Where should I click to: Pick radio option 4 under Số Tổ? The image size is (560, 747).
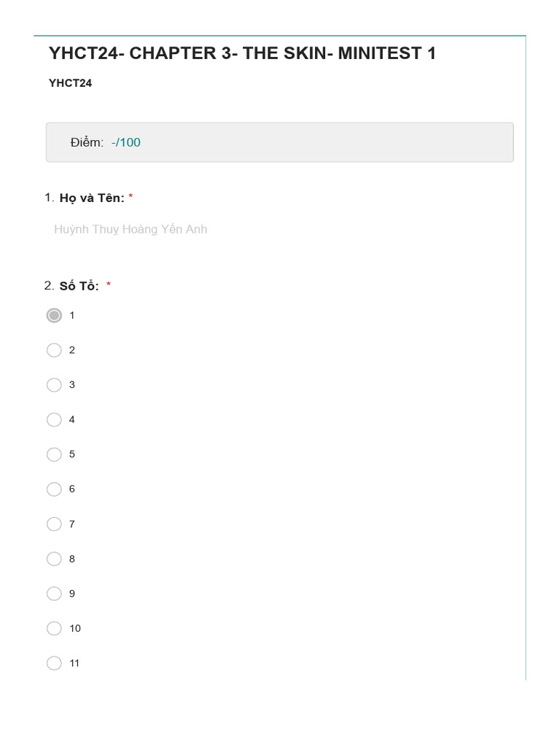coord(54,419)
